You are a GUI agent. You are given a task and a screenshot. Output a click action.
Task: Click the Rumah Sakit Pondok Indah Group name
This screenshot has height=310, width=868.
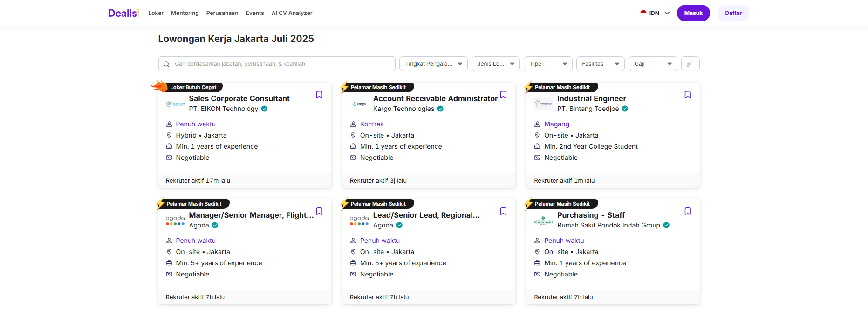tap(608, 225)
